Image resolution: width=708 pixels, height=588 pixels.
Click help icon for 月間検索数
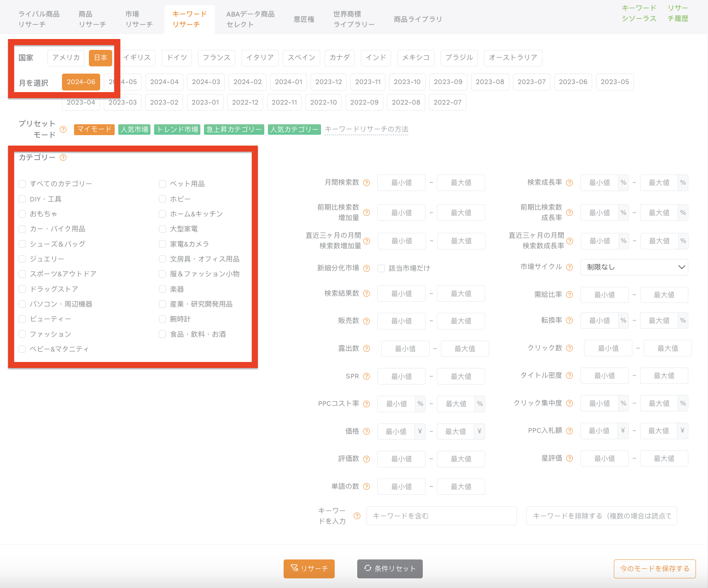366,183
